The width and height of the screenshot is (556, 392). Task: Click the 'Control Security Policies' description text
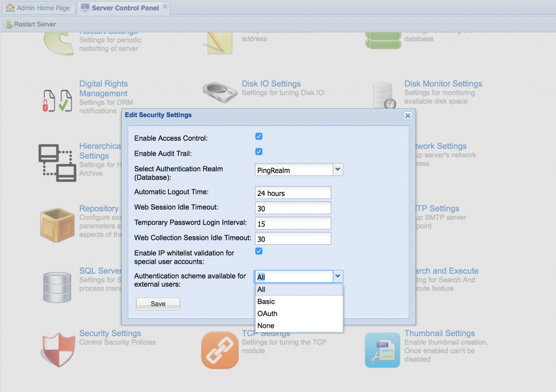click(117, 343)
